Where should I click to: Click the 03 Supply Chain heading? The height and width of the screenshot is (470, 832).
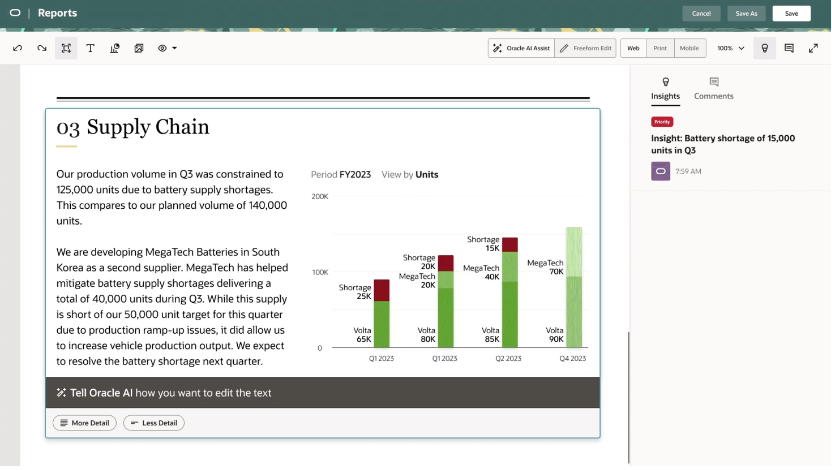133,127
